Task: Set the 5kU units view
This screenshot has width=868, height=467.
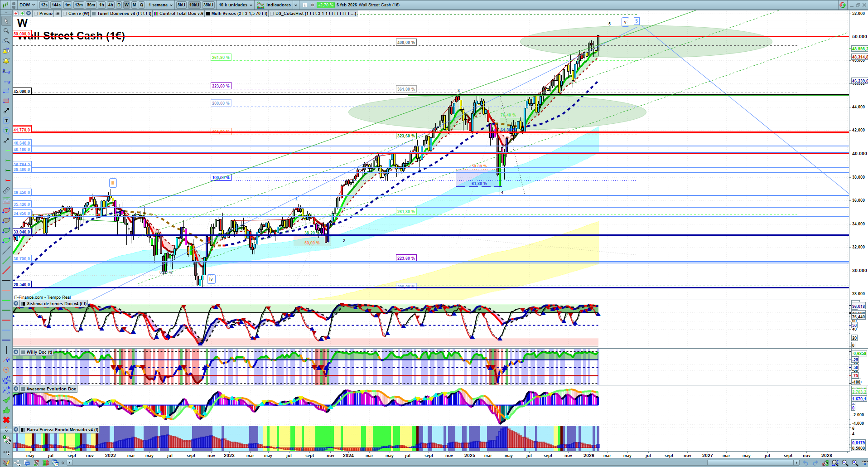Action: 181,5
